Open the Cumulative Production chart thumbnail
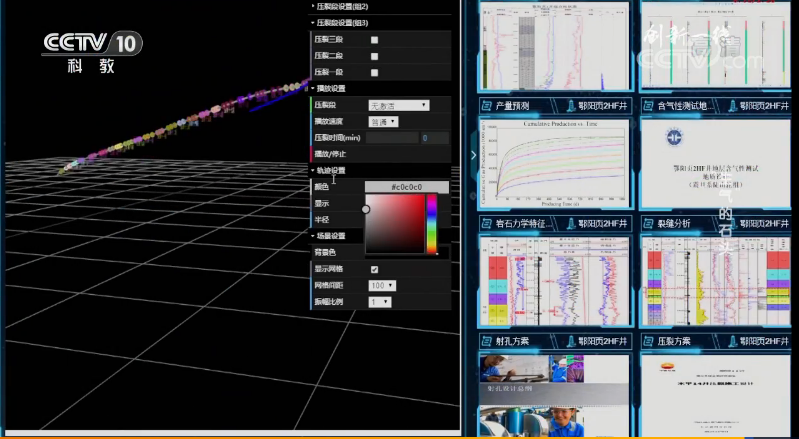This screenshot has width=799, height=439. (x=553, y=163)
